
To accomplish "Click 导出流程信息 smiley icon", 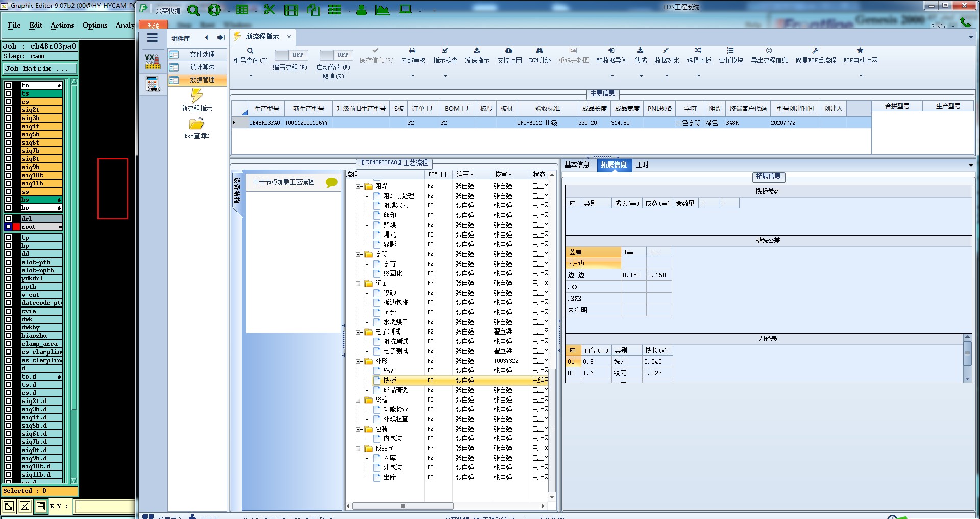I will (769, 51).
